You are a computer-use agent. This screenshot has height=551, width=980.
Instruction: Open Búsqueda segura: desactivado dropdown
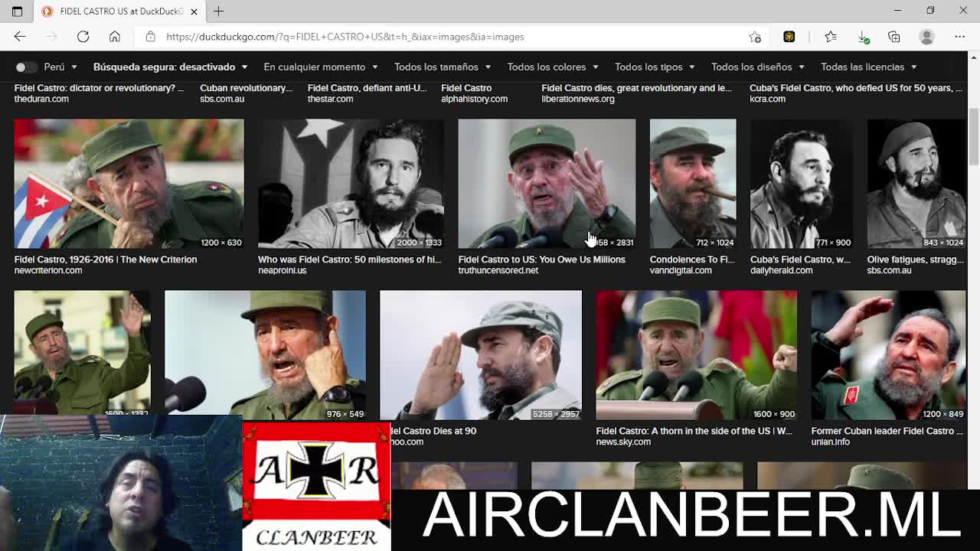[170, 67]
